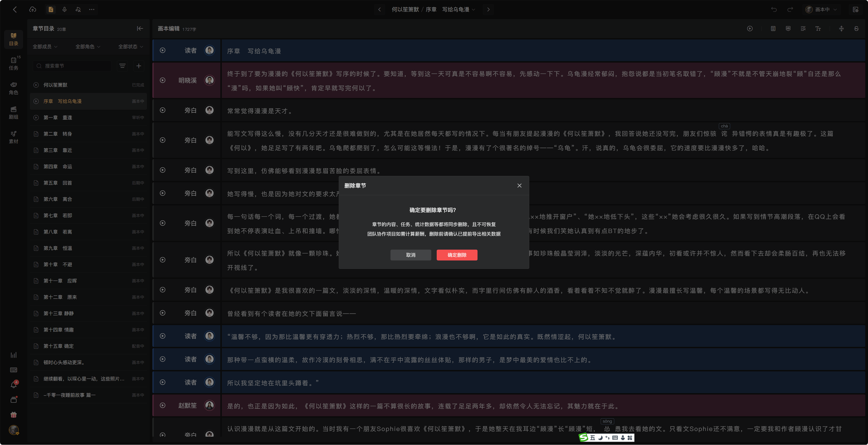Screen dimensions: 868x445
Task: Open the microphone recording mode
Action: (64, 9)
